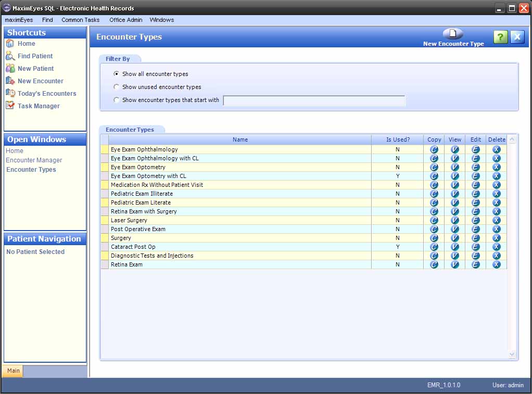This screenshot has height=394, width=532.
Task: Click Task Manager checklist icon
Action: tap(10, 106)
